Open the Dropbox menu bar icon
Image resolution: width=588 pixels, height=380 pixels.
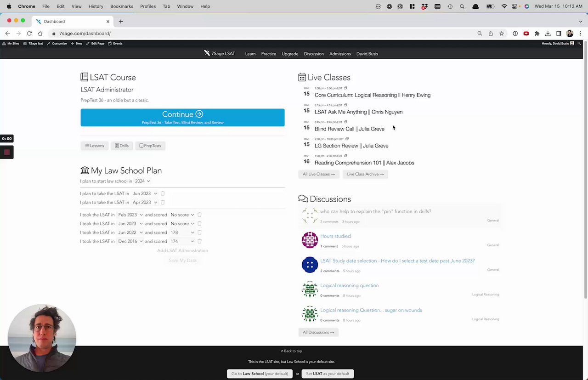425,6
